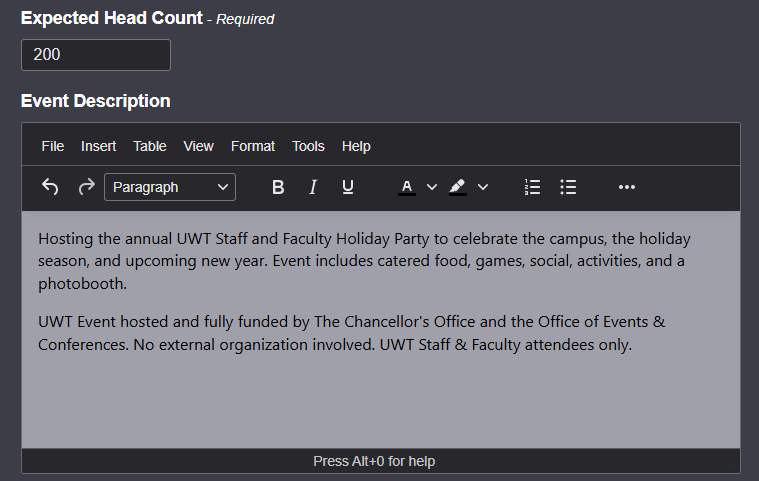Click the Redo arrow icon
This screenshot has width=759, height=481.
coord(87,187)
